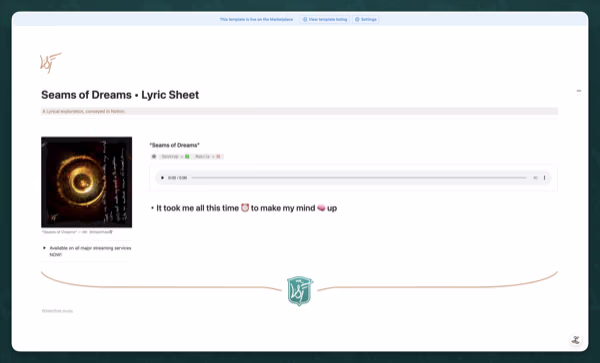Click the teal shield logo badge
The image size is (600, 363).
point(300,291)
